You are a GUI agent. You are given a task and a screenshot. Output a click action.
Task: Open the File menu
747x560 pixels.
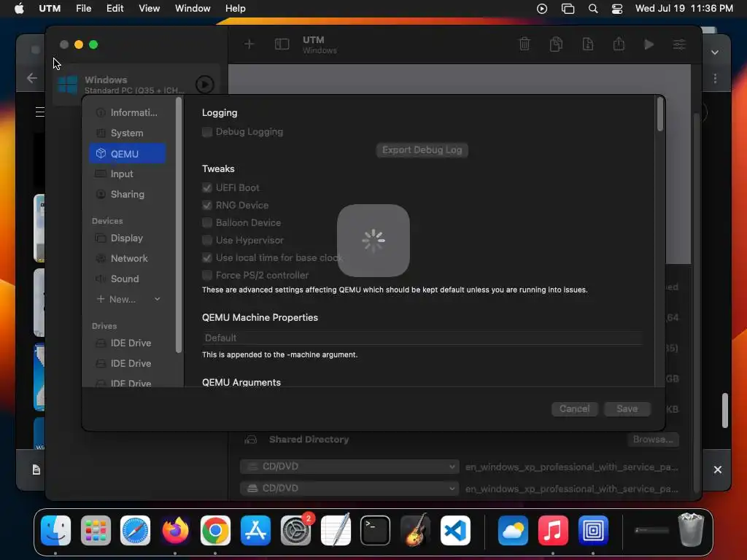pos(83,9)
